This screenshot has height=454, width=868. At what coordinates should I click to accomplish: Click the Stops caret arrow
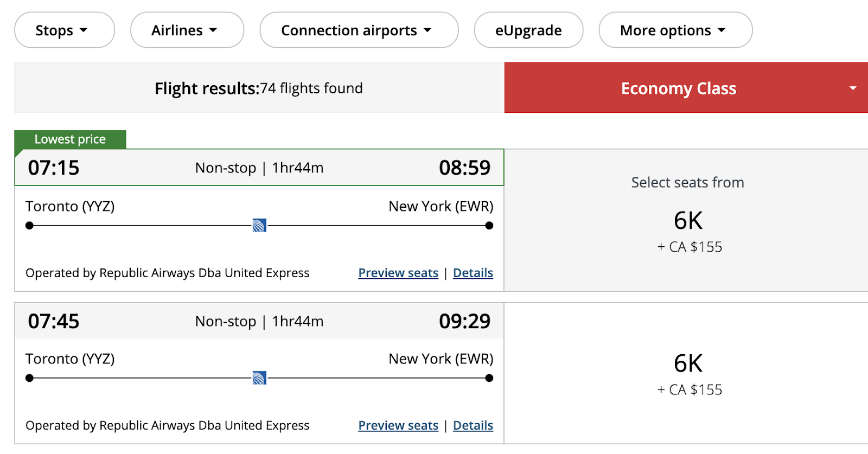tap(84, 30)
